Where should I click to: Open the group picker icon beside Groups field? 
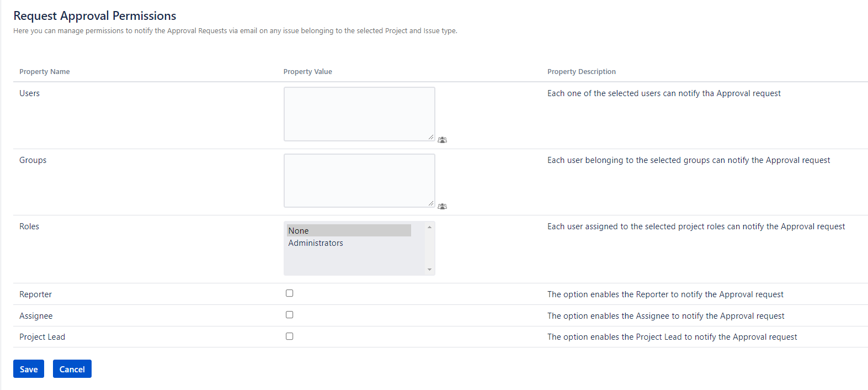(x=442, y=206)
